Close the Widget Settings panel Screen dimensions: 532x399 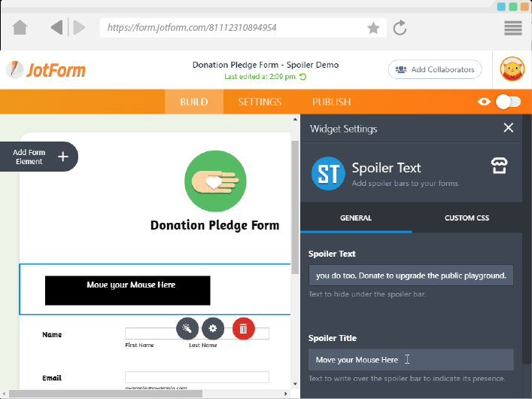[x=508, y=128]
